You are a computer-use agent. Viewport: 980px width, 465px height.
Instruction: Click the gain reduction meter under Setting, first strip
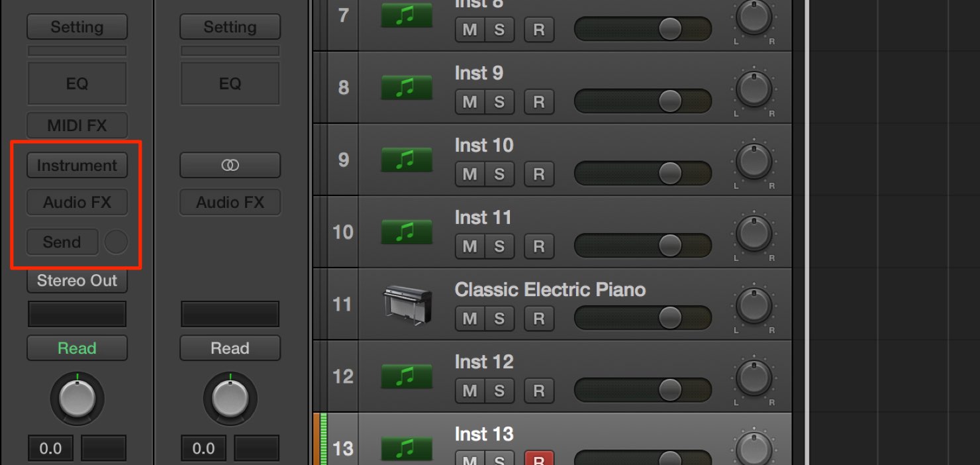[77, 51]
